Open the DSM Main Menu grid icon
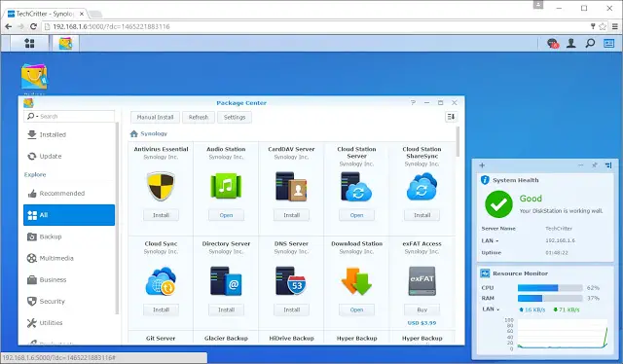This screenshot has height=364, width=623. click(29, 43)
